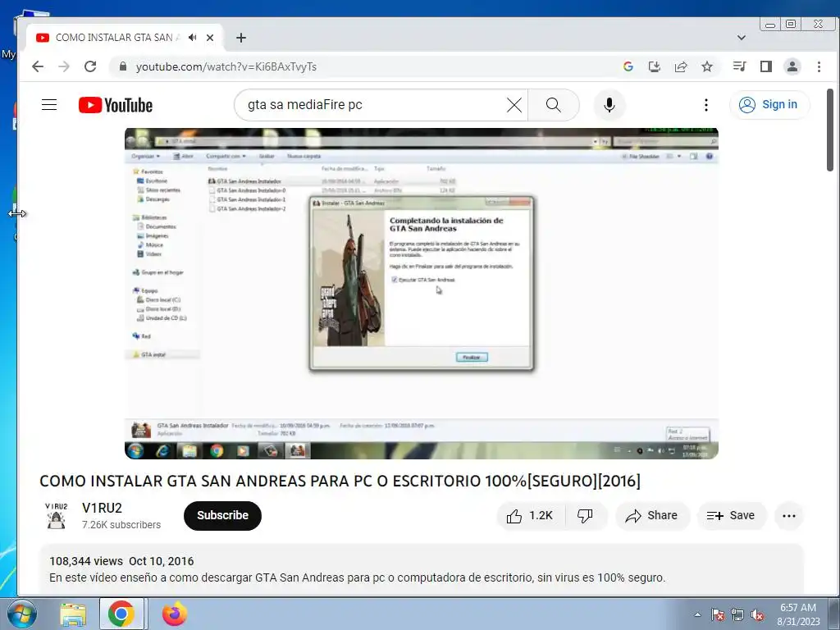Open the network tray icon
Image resolution: width=840 pixels, height=630 pixels.
coord(737,614)
